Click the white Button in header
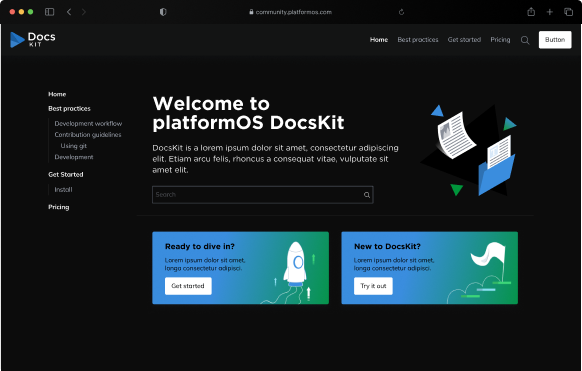This screenshot has height=371, width=582. tap(555, 40)
